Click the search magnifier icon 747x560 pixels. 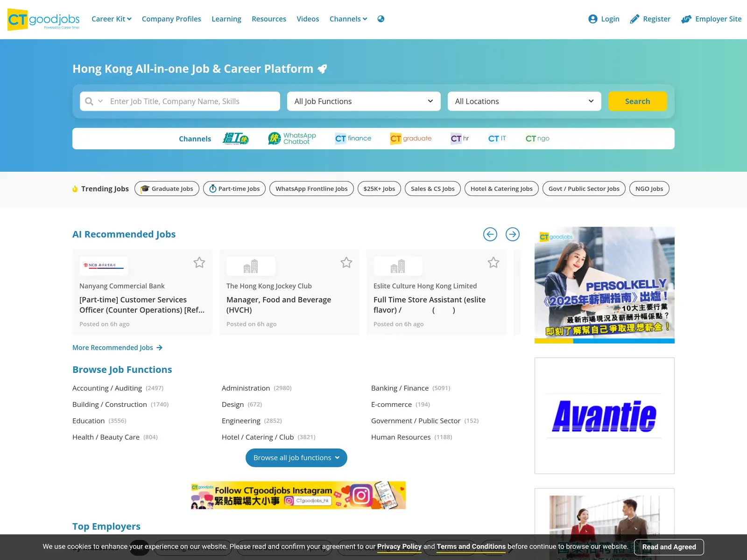click(x=89, y=101)
